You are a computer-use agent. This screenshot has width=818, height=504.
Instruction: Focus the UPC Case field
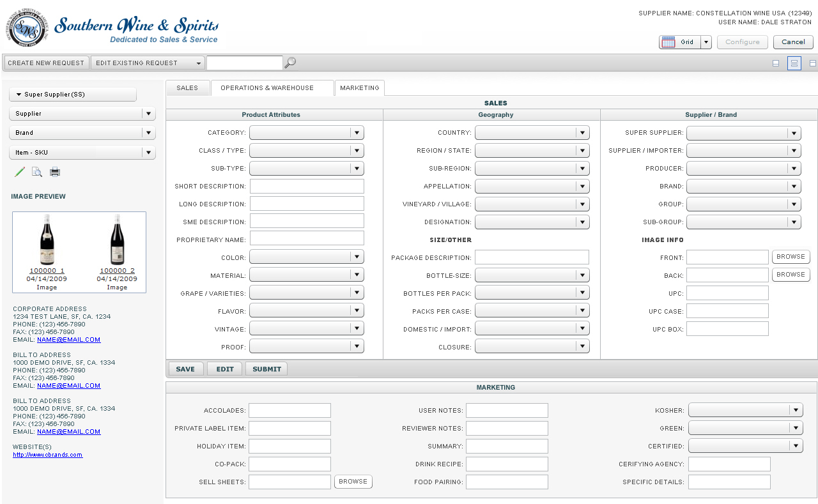click(727, 311)
